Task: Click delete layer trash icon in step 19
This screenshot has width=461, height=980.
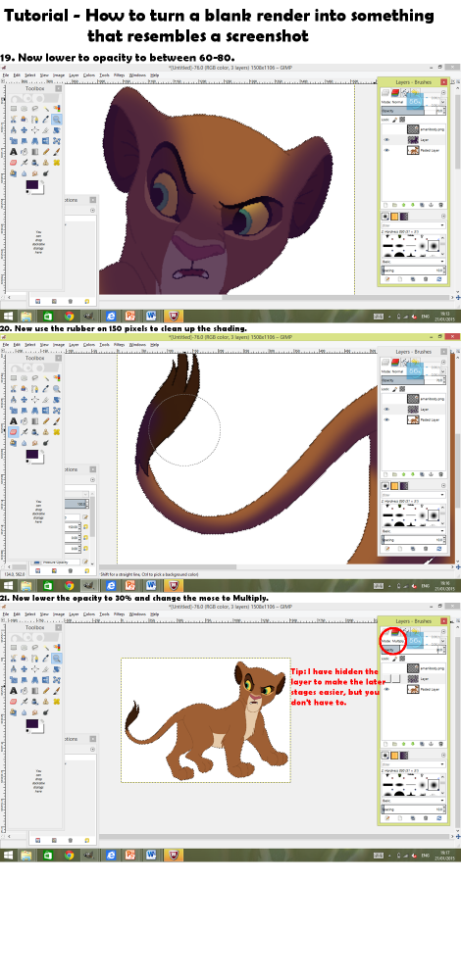Action: (x=441, y=205)
